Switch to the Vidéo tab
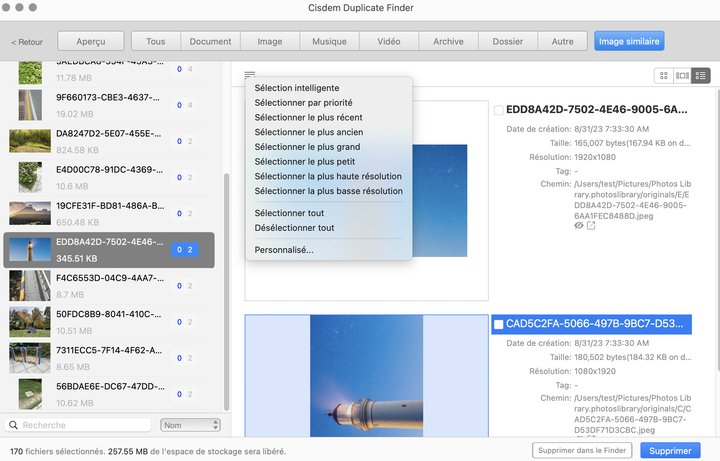Image resolution: width=720 pixels, height=461 pixels. coord(388,41)
